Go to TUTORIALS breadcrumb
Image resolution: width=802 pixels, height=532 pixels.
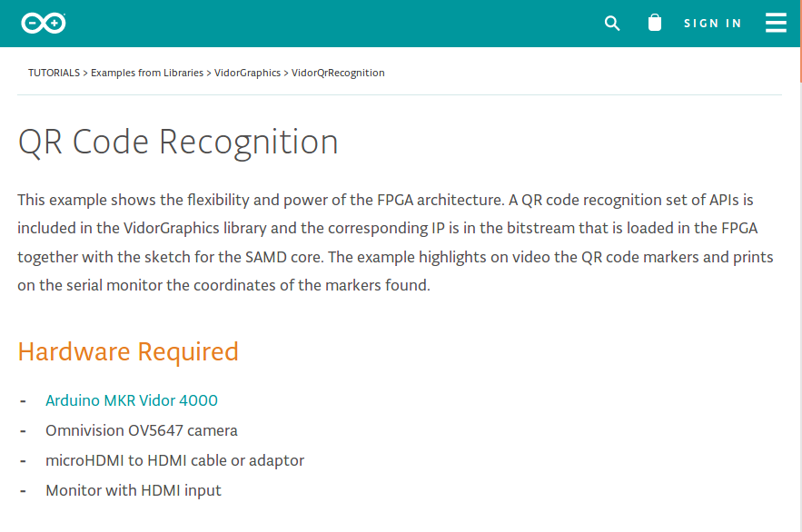click(54, 73)
